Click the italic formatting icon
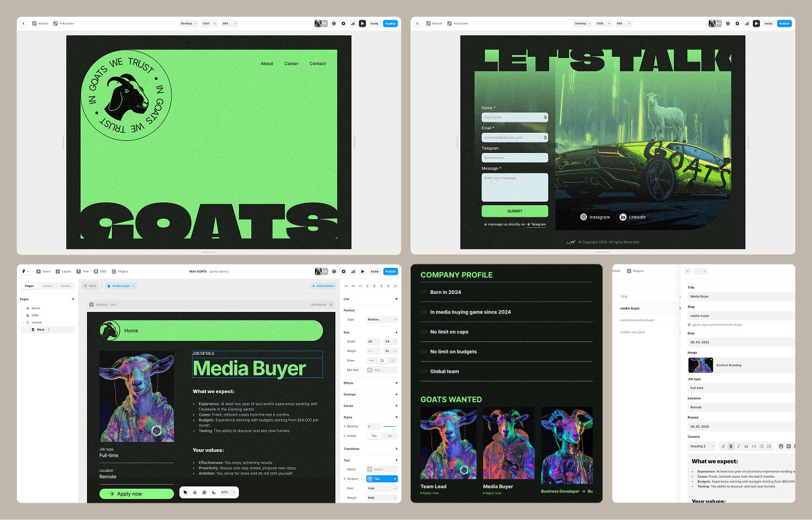 [x=738, y=446]
